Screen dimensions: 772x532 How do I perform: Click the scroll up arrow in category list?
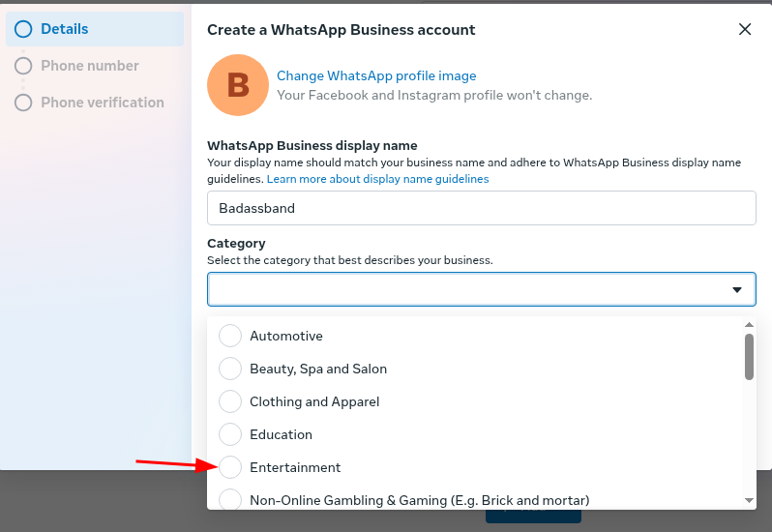point(749,324)
